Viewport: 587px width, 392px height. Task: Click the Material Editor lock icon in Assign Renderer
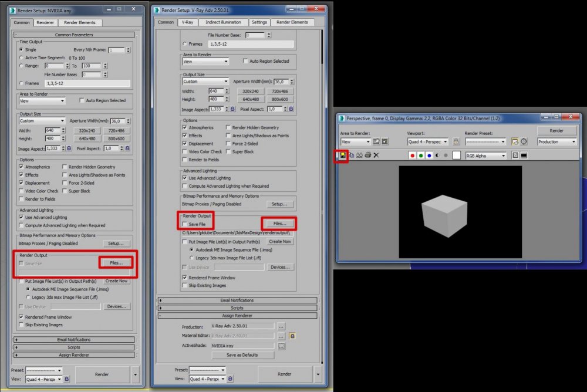click(292, 336)
